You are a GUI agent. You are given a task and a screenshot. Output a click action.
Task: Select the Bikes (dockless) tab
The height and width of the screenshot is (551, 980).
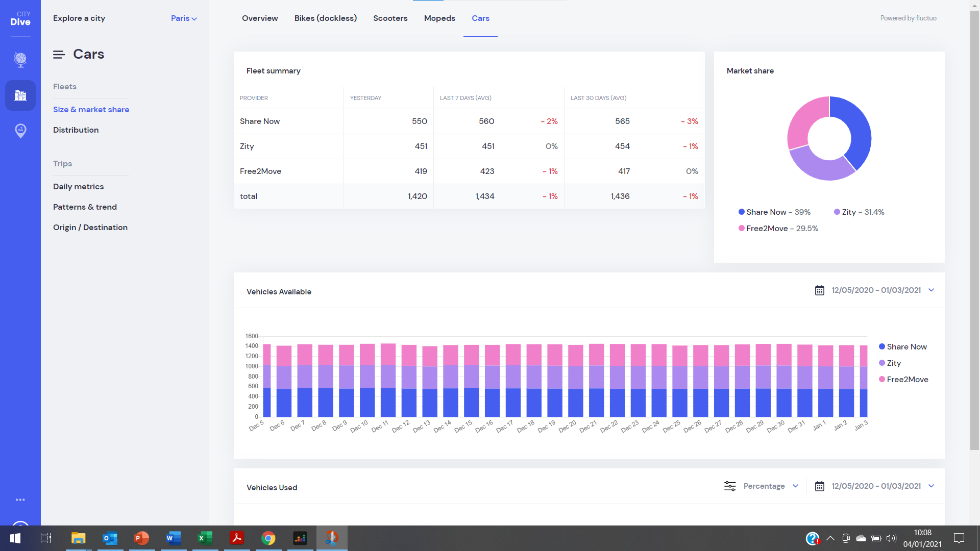tap(325, 18)
